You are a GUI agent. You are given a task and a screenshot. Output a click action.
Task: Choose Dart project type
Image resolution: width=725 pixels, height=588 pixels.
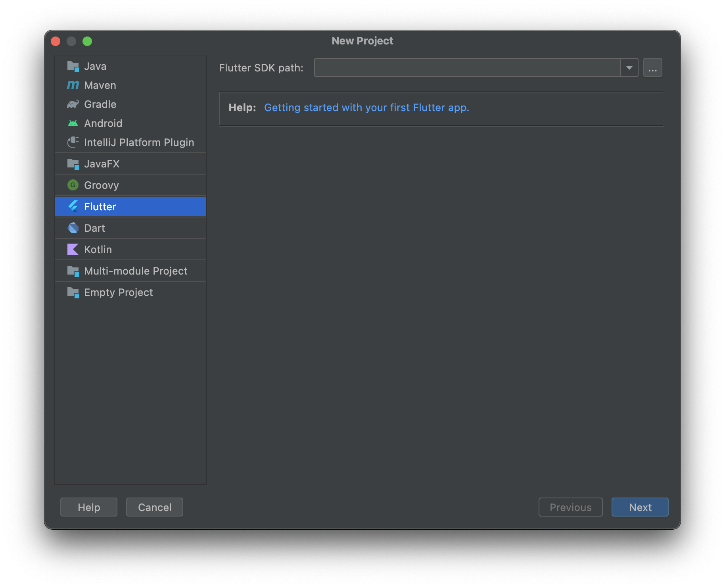click(130, 228)
